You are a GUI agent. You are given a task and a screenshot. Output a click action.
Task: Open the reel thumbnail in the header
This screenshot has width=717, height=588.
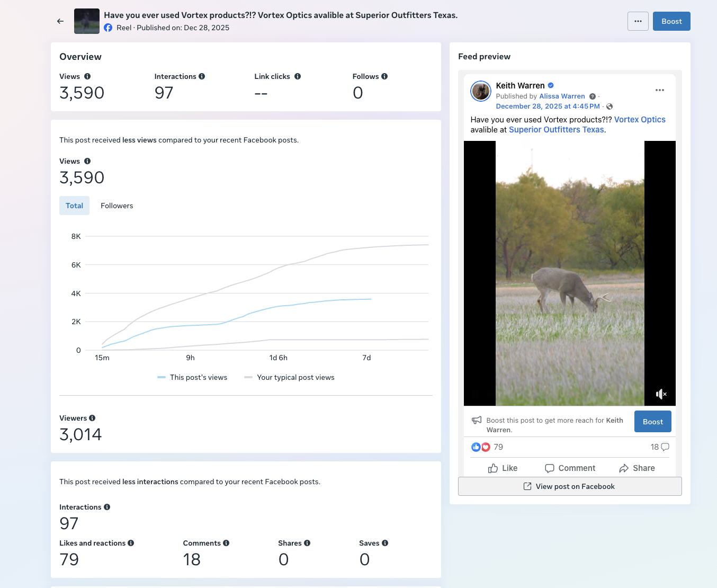87,21
